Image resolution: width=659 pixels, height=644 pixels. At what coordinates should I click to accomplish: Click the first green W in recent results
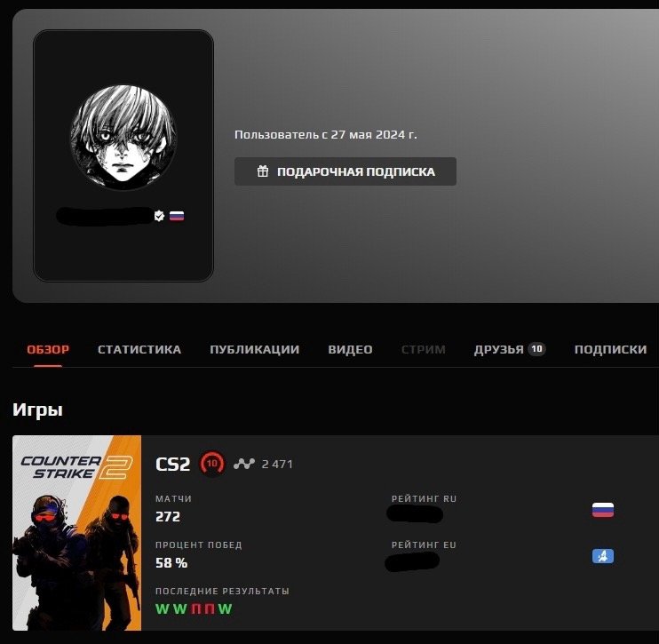(x=162, y=608)
